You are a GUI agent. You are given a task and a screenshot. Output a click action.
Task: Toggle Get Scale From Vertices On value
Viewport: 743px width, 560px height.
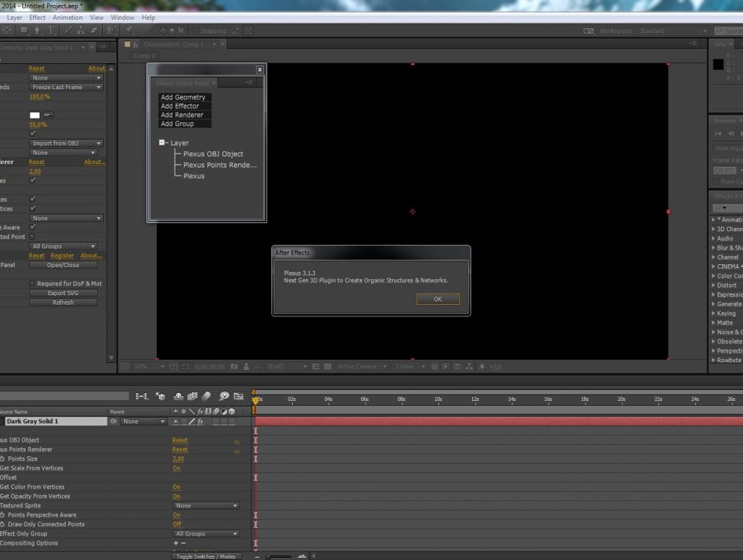[177, 468]
